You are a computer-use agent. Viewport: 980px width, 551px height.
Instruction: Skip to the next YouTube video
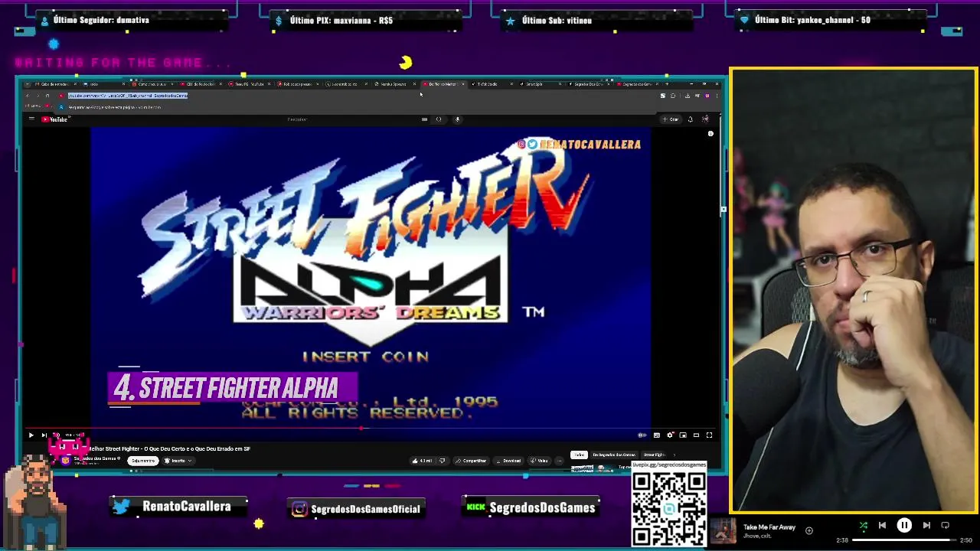44,435
